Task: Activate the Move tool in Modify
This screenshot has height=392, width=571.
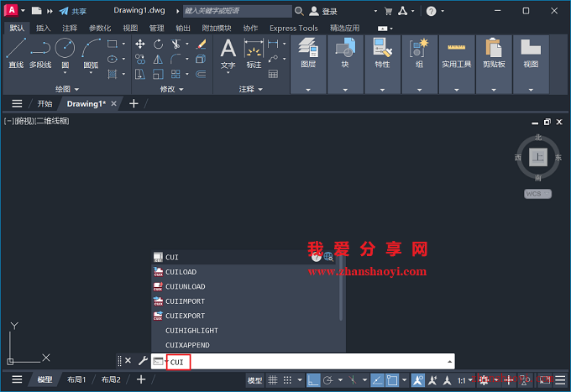Action: (140, 44)
